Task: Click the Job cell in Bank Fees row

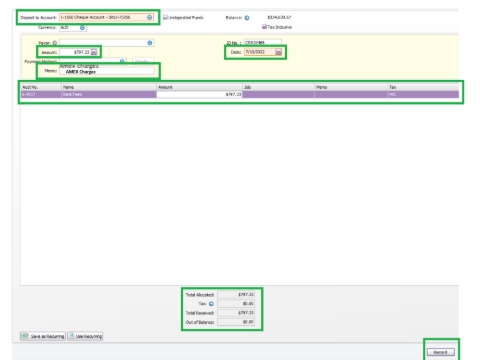Action: click(x=278, y=94)
